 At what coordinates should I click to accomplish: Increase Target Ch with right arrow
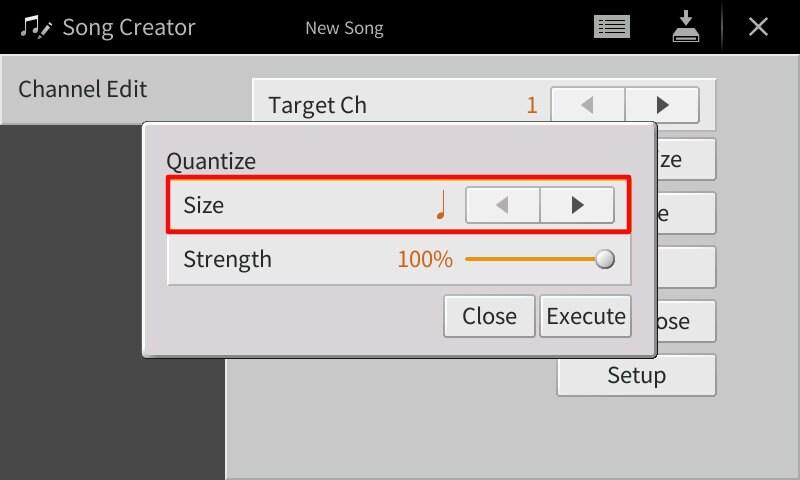pos(662,105)
